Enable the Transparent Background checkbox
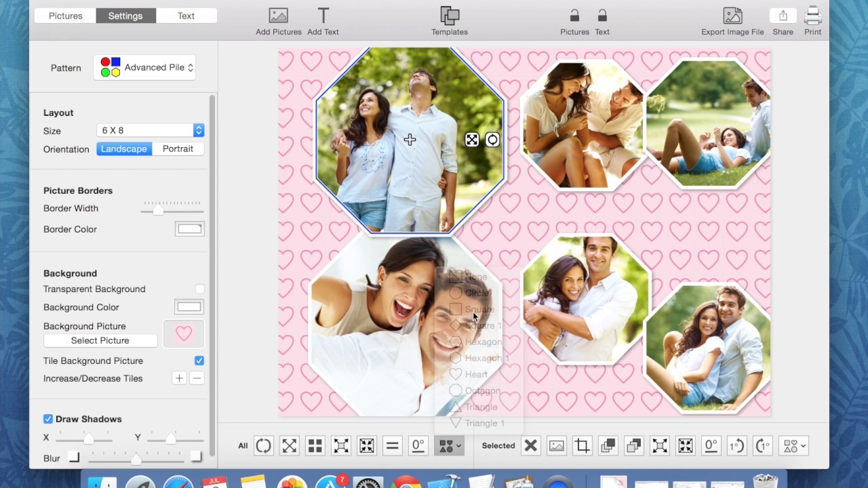This screenshot has height=488, width=868. [199, 289]
